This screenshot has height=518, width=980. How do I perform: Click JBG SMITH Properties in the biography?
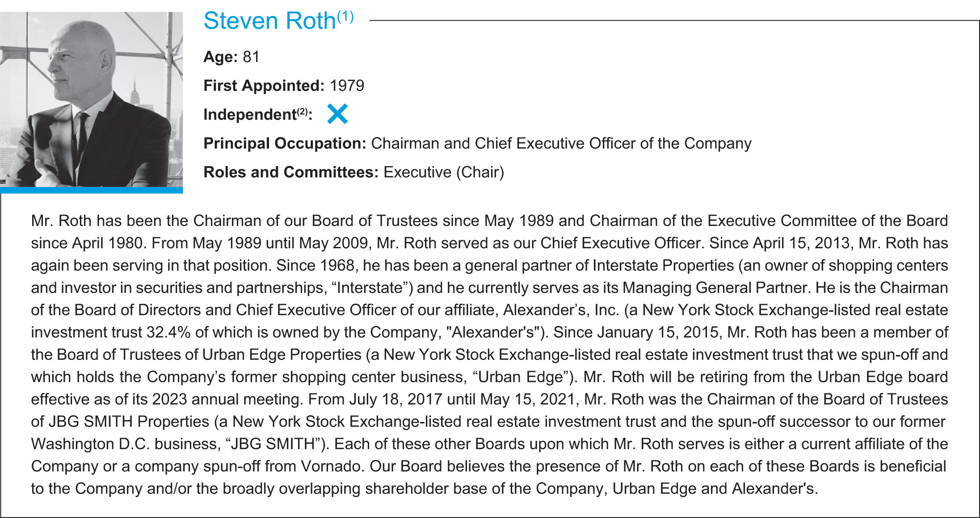point(129,422)
